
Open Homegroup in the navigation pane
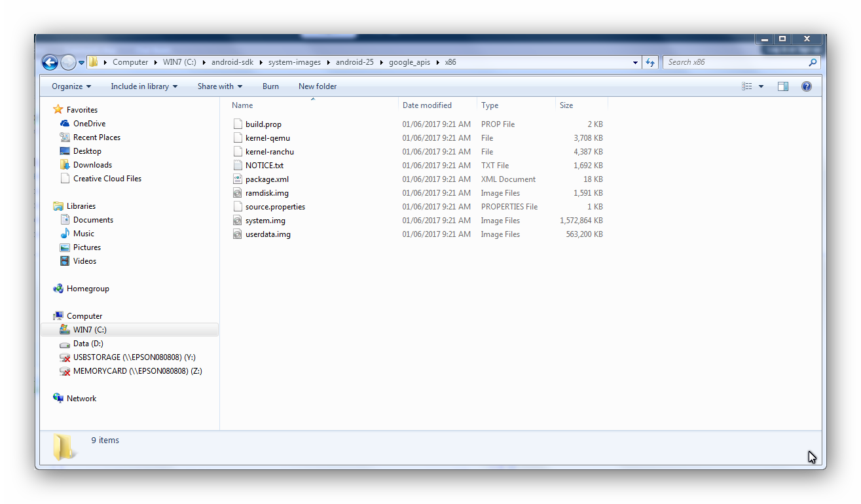88,289
